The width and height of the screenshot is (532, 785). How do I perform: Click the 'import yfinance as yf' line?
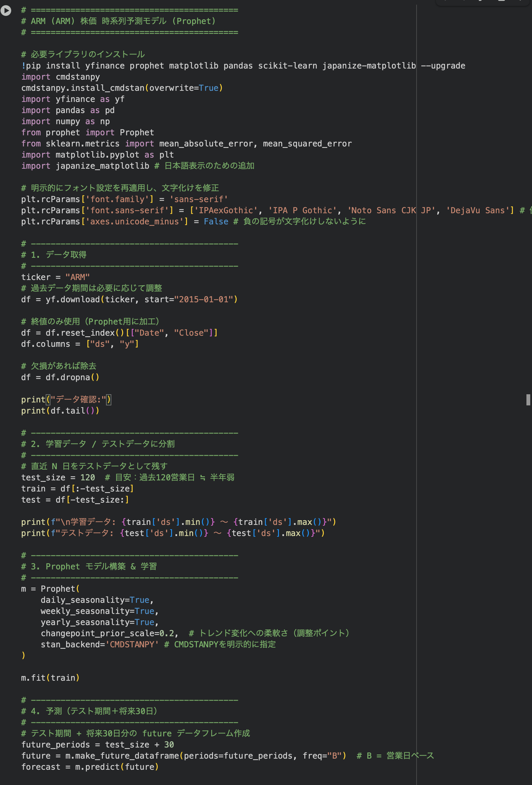pyautogui.click(x=73, y=99)
